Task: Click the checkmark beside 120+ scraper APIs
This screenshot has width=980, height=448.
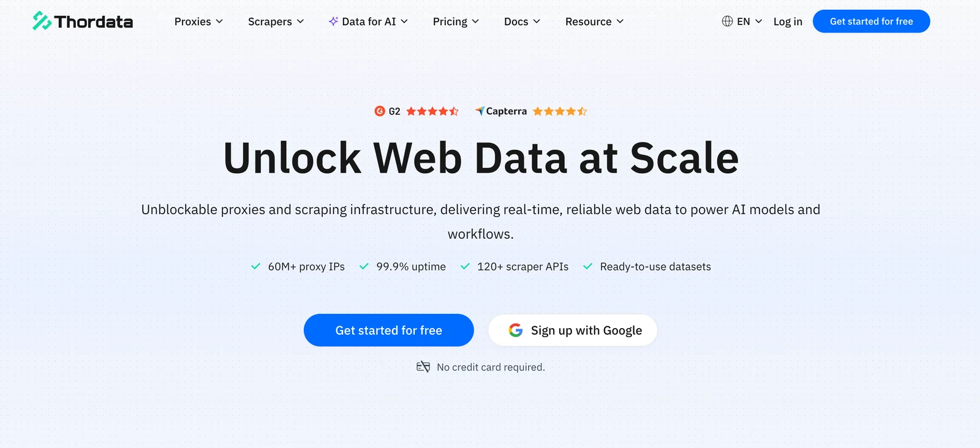Action: point(465,266)
